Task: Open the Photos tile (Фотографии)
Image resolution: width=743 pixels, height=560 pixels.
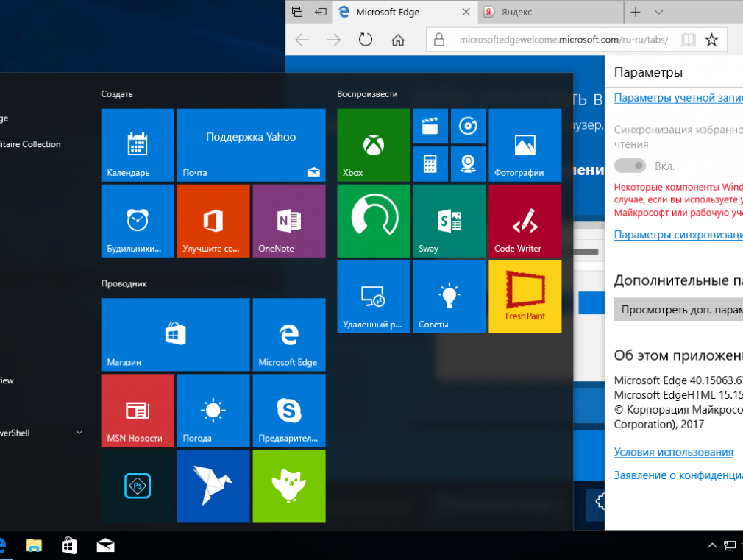Action: point(525,145)
